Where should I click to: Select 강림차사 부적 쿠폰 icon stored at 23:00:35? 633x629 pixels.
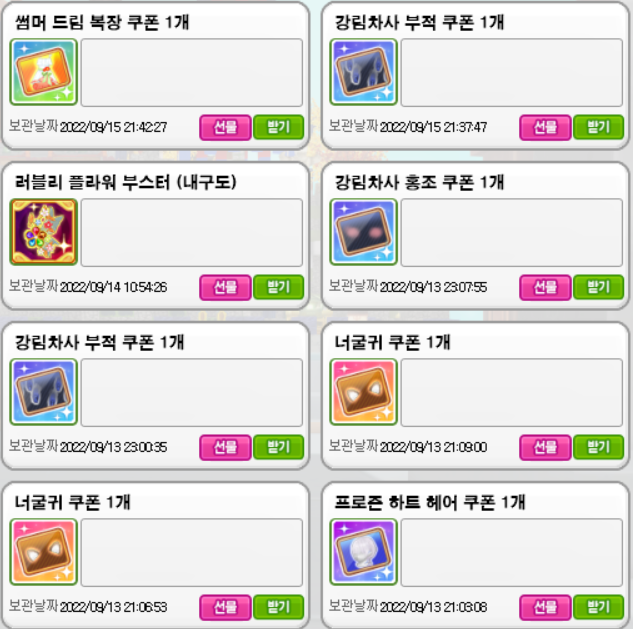pos(44,392)
